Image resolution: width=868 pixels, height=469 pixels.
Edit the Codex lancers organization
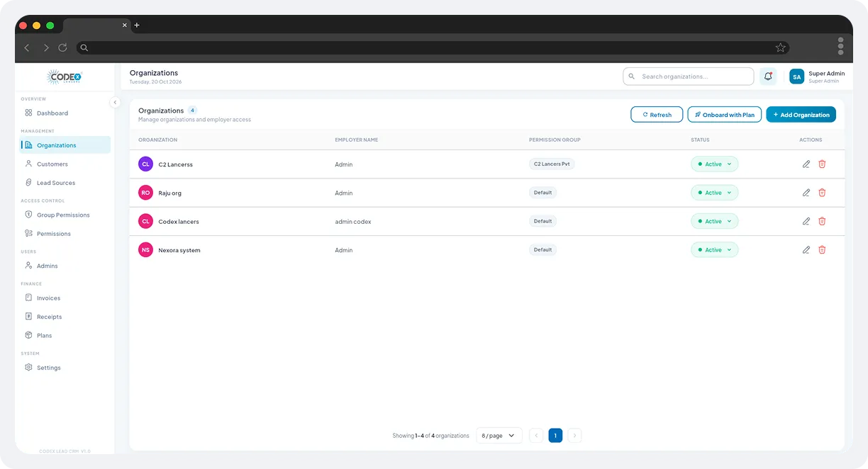point(806,221)
